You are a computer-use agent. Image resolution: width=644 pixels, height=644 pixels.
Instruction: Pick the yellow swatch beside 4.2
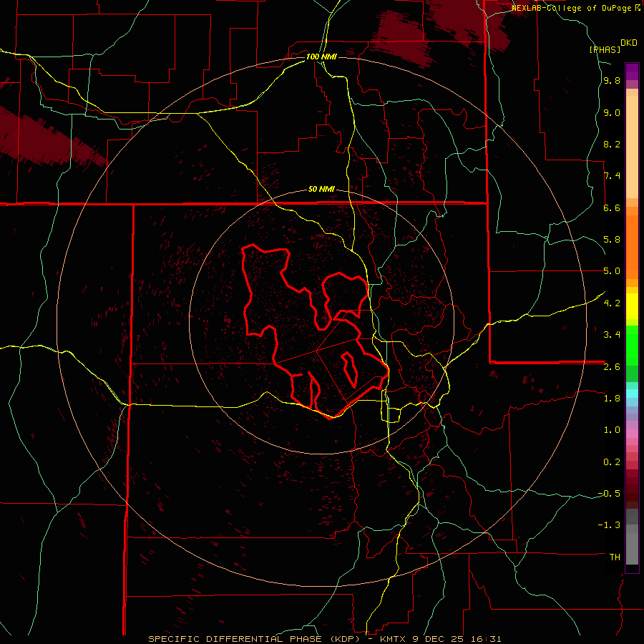pyautogui.click(x=632, y=306)
